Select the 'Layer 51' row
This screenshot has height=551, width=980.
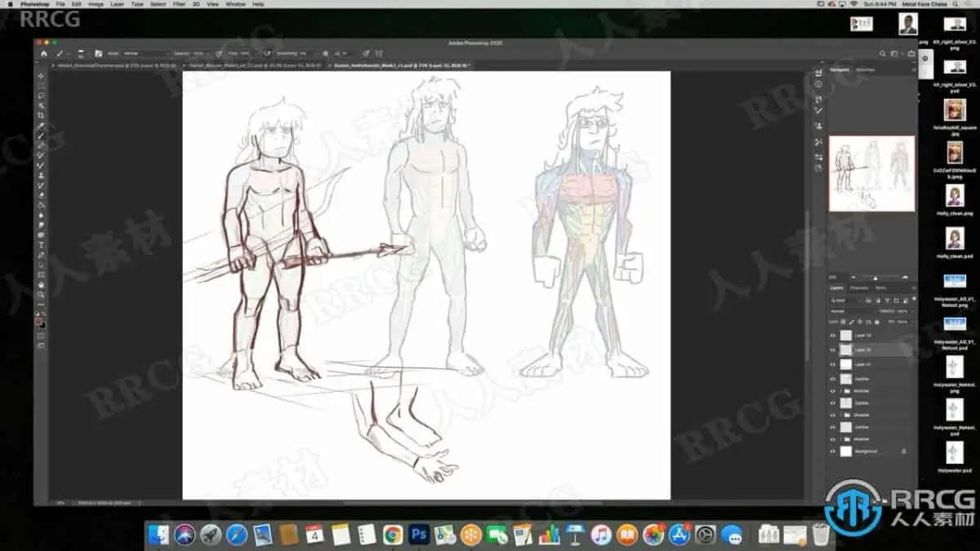click(x=871, y=364)
